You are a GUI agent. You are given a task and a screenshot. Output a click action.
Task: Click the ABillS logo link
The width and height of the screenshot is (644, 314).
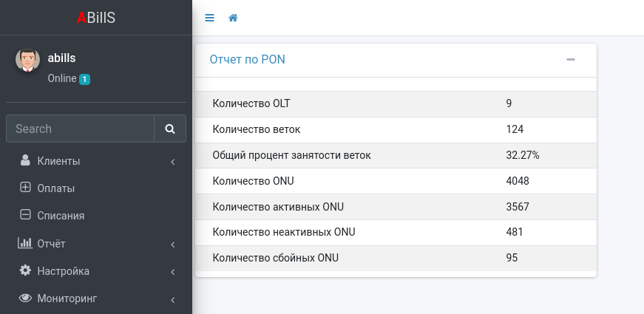point(96,18)
